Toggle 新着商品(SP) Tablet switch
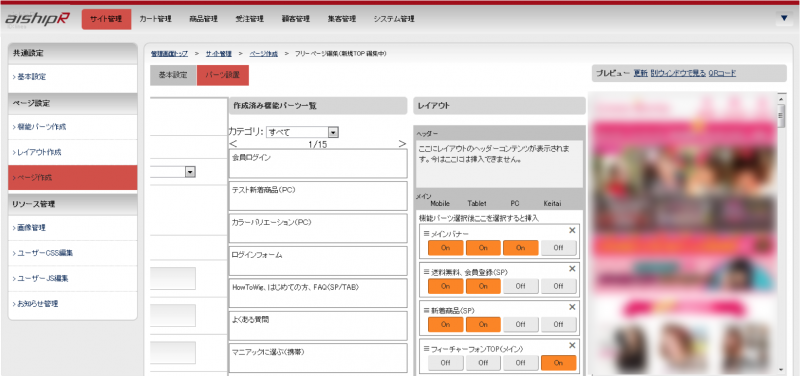800x376 pixels. click(x=483, y=324)
